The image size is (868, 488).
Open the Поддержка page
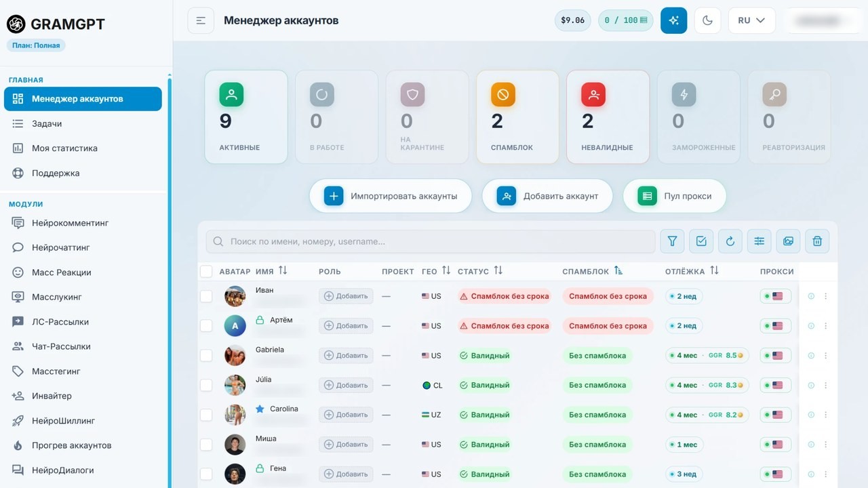click(83, 173)
